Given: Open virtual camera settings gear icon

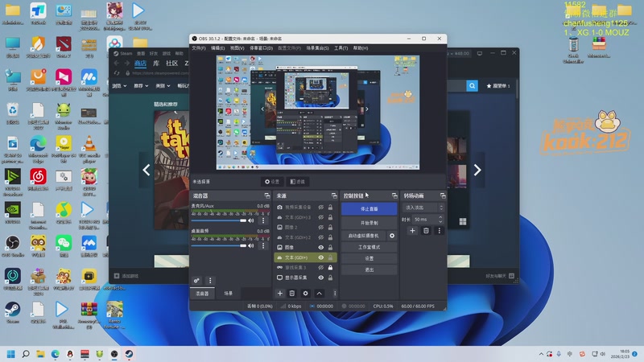Looking at the screenshot, I should tap(392, 236).
